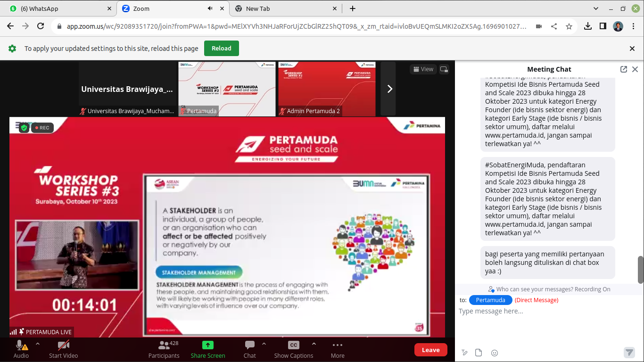Change chat recipient Pertamuda dropdown
The image size is (644, 362).
(x=490, y=300)
